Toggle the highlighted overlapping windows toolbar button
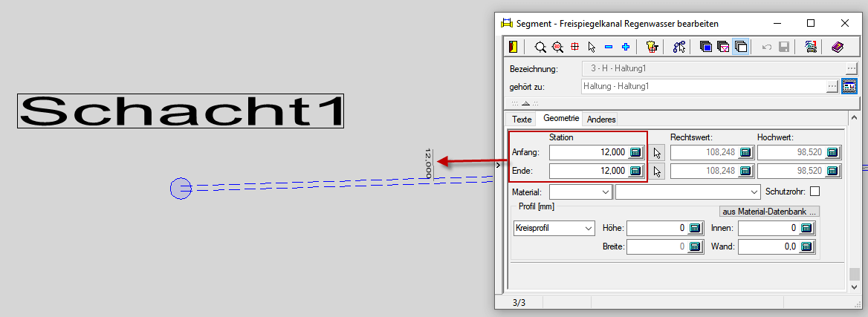This screenshot has height=317, width=868. coord(741,47)
